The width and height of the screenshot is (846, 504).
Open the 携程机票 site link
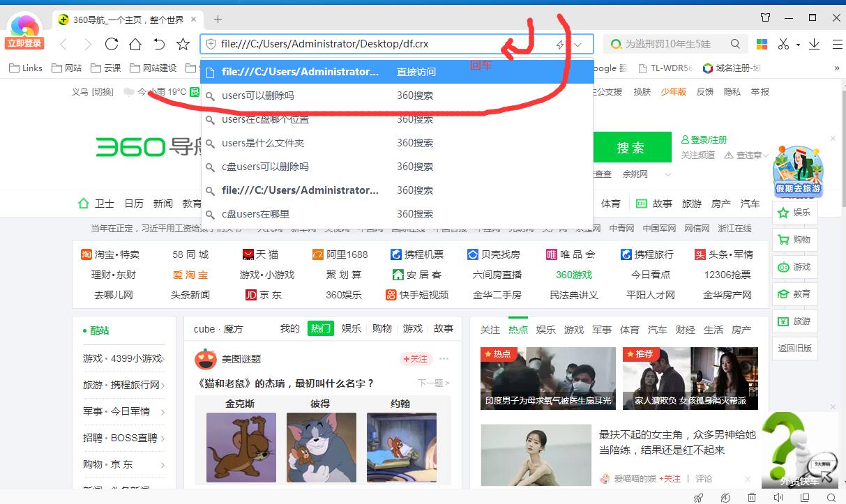(x=417, y=254)
